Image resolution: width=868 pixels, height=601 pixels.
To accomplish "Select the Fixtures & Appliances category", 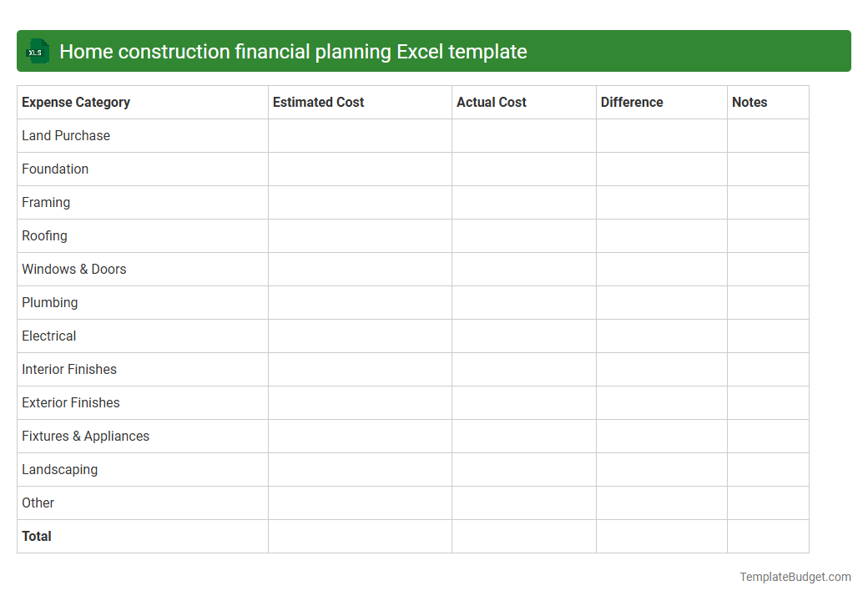I will (x=85, y=436).
